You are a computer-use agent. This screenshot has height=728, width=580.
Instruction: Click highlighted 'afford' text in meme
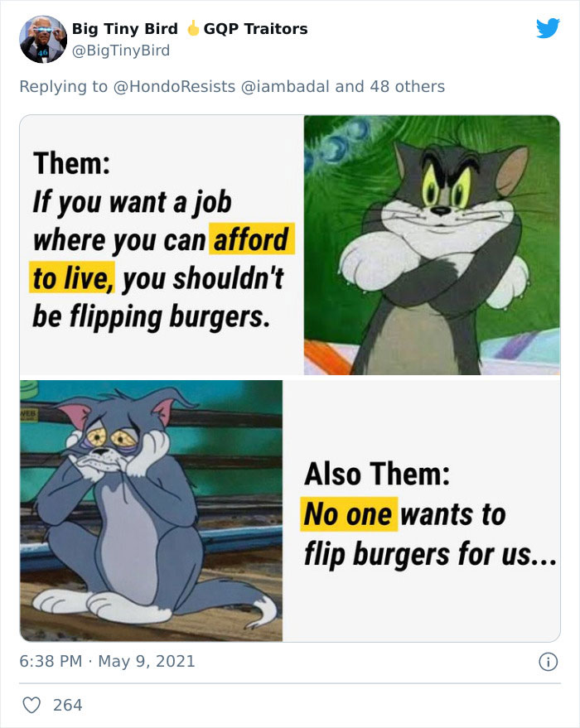251,239
